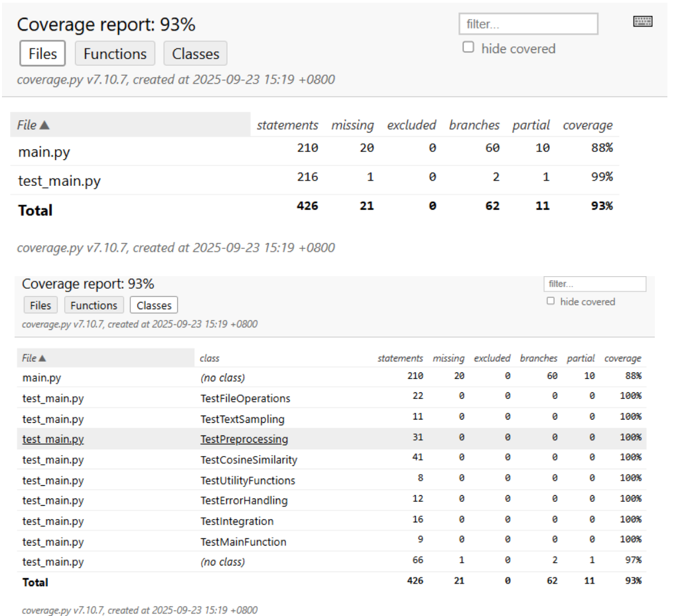The width and height of the screenshot is (680, 616).
Task: Open main.py in the top file table
Action: point(44,152)
